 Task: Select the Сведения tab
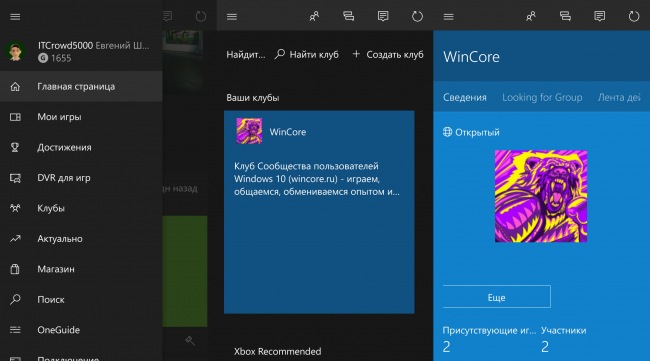pyautogui.click(x=465, y=97)
